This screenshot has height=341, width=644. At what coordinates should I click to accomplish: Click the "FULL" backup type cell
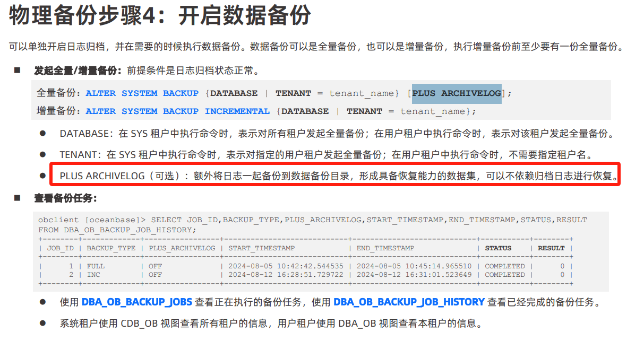[x=96, y=266]
